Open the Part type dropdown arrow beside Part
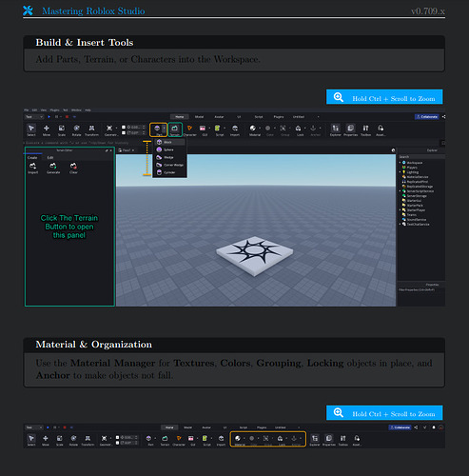The image size is (469, 476). [x=164, y=129]
